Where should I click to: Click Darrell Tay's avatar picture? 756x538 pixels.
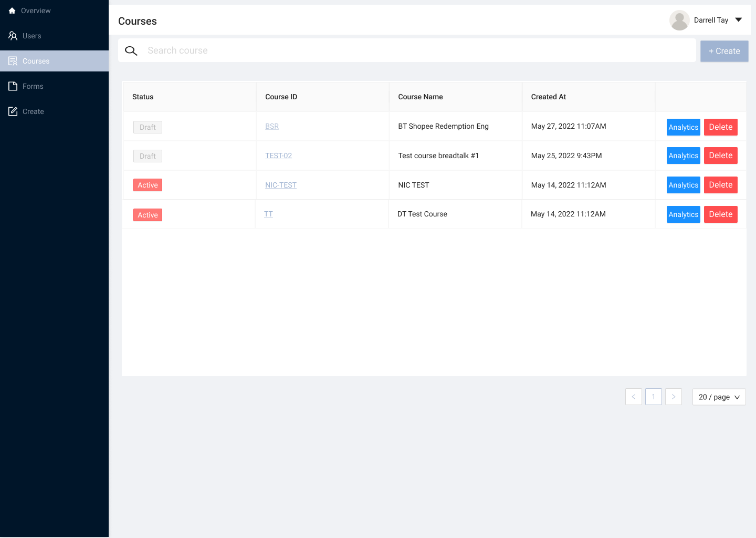[679, 20]
